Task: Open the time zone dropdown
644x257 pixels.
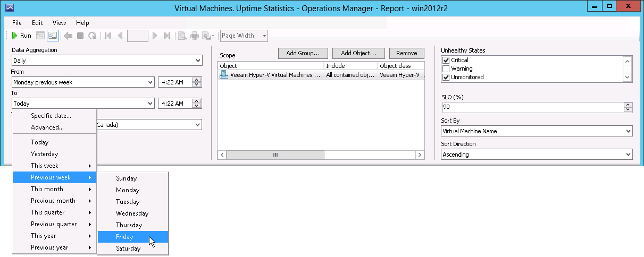Action: coord(198,125)
